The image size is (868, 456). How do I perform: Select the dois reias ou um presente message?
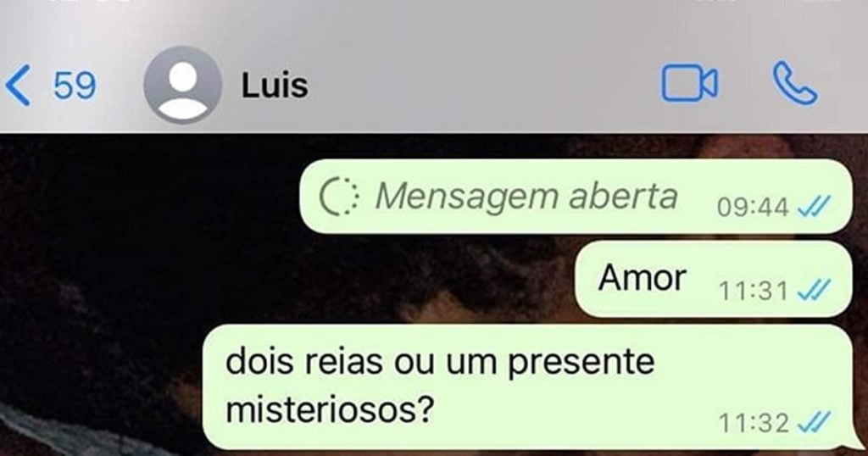pyautogui.click(x=527, y=386)
